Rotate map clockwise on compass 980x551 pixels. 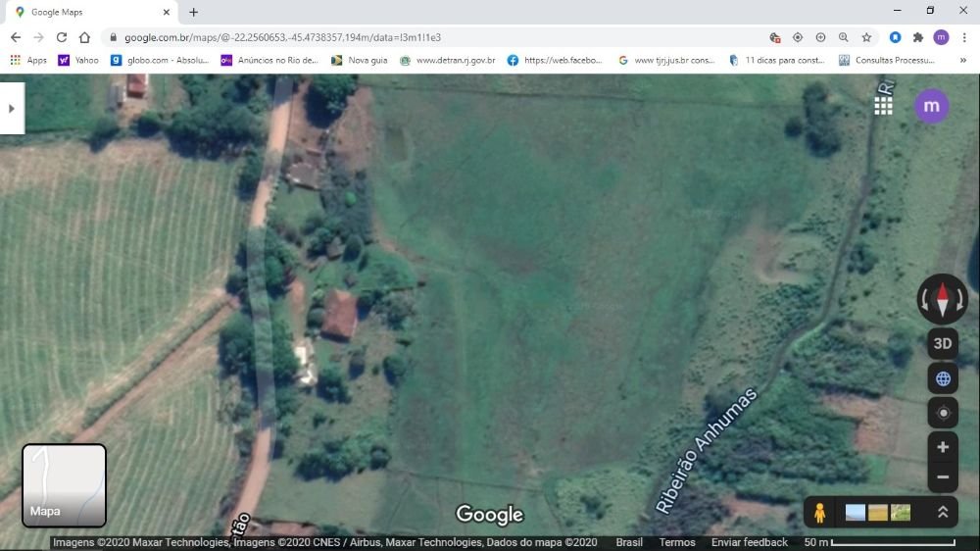(x=960, y=300)
